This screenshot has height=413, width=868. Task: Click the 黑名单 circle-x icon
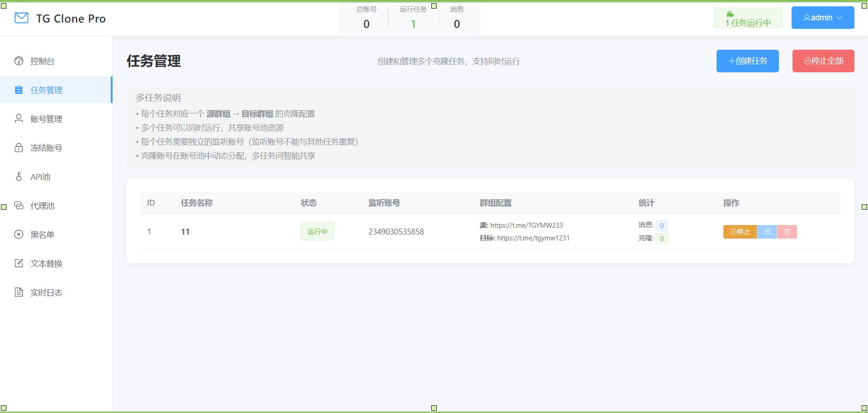pos(19,235)
